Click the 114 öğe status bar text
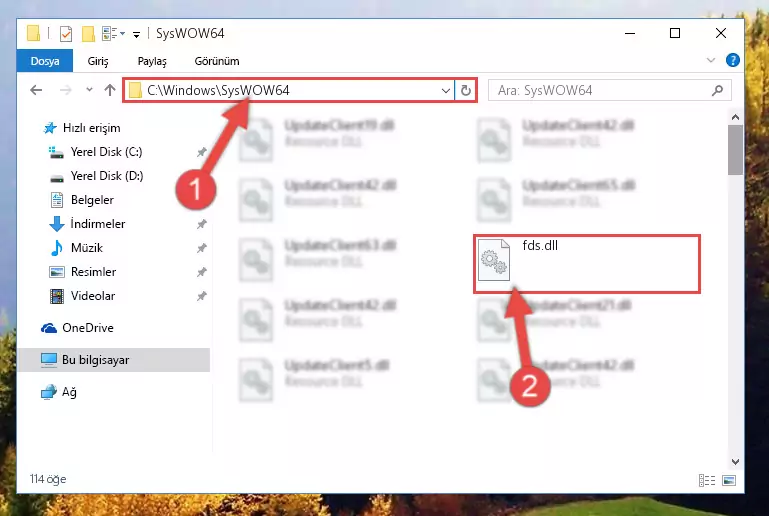Image resolution: width=769 pixels, height=516 pixels. [48, 479]
